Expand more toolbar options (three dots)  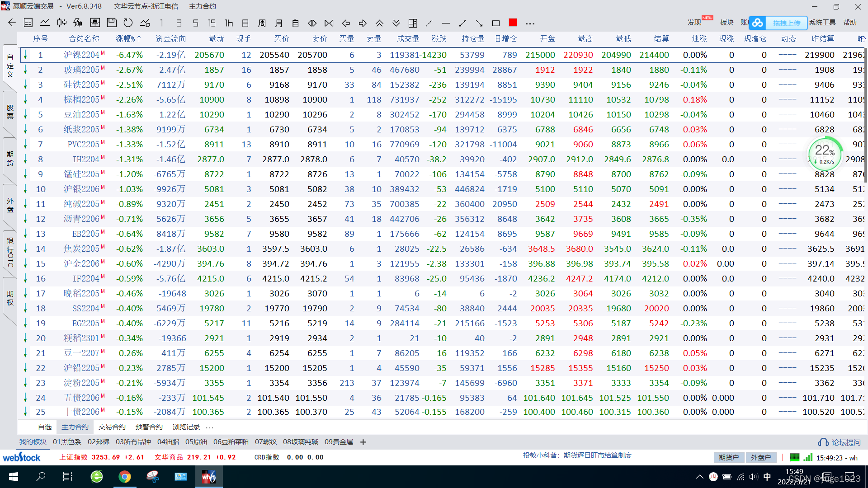coord(530,23)
